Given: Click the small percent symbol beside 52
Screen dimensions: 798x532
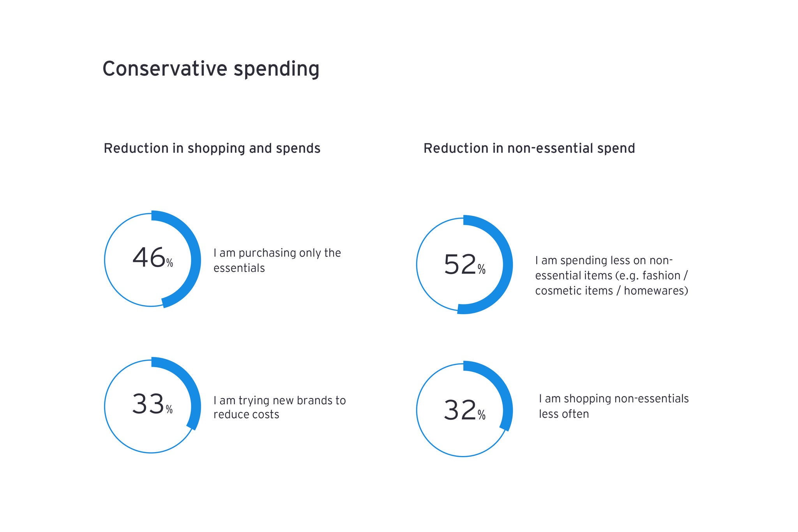Looking at the screenshot, I should coord(482,269).
